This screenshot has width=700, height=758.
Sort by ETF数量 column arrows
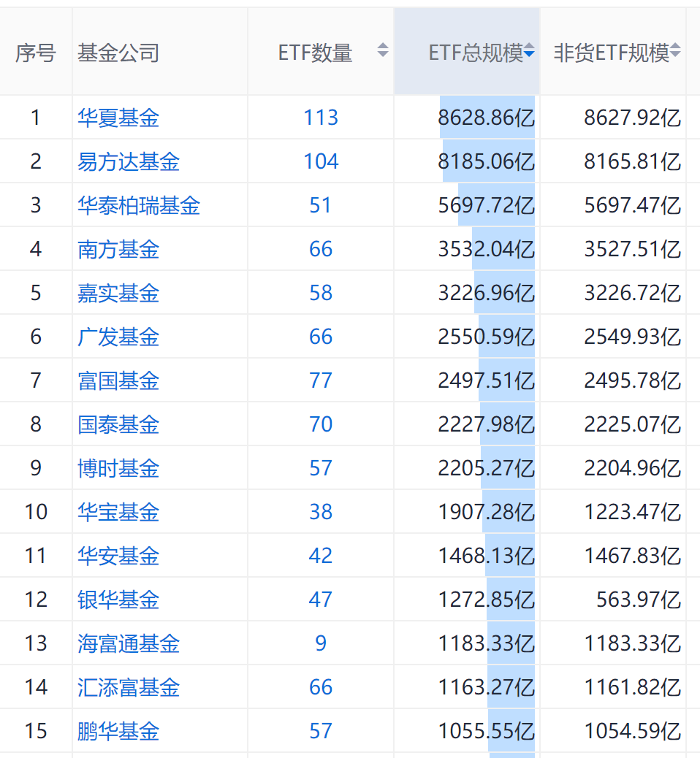(x=383, y=50)
